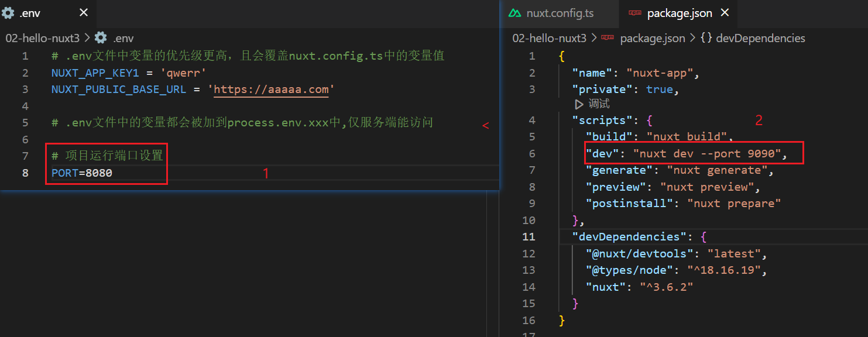Click the package.json file breadcrumb
The width and height of the screenshot is (868, 337).
653,38
